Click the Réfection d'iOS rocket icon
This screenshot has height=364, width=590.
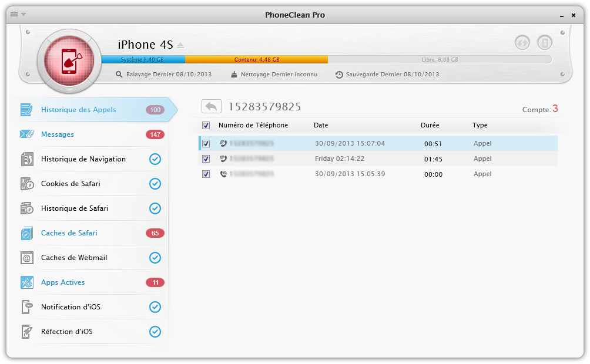(x=26, y=332)
